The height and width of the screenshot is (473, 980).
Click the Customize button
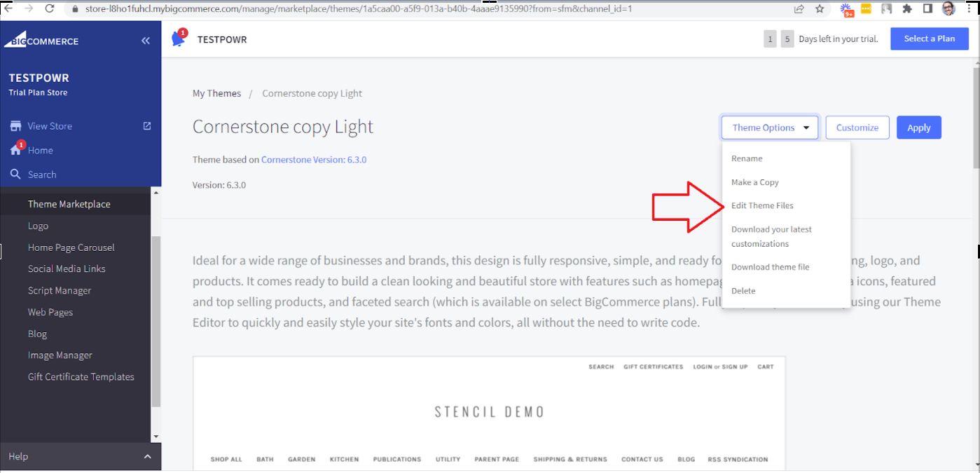tap(857, 128)
